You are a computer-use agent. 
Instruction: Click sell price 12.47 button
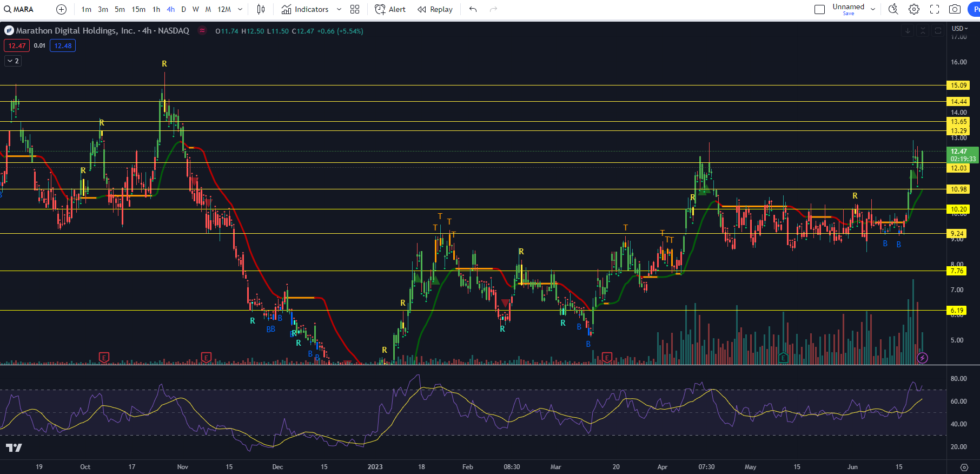(17, 45)
